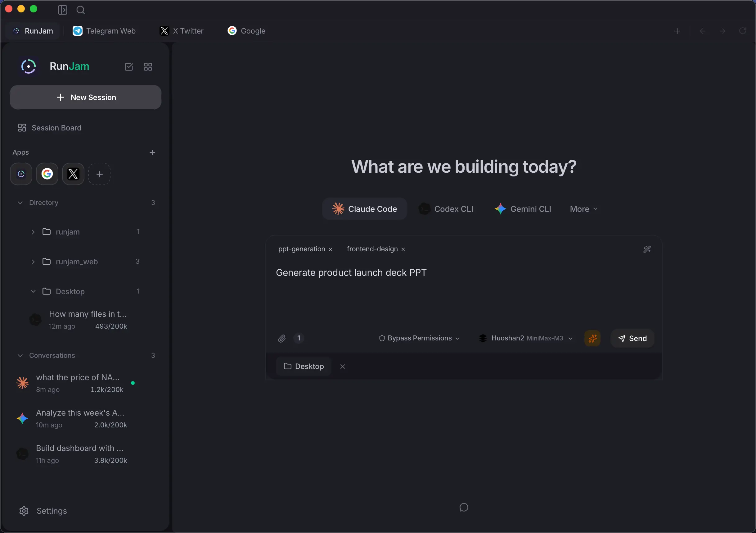Remove the frontend-design tag
Viewport: 756px width, 533px height.
403,249
